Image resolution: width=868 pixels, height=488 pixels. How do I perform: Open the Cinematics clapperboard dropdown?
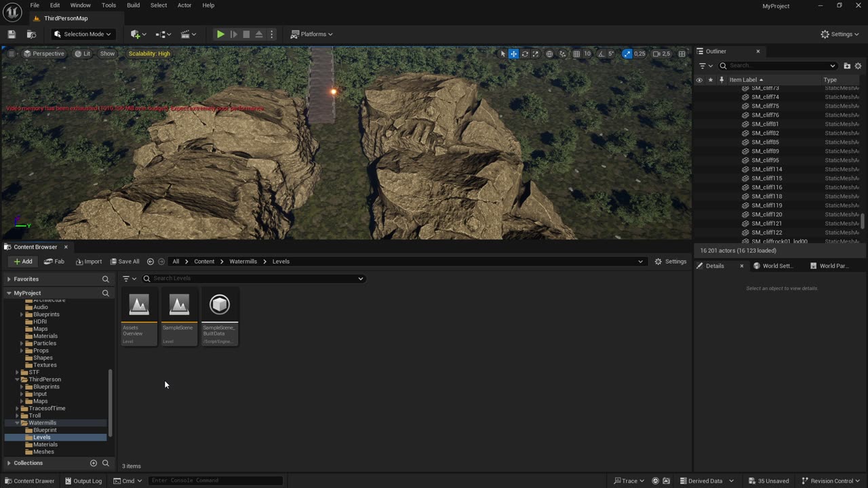click(188, 34)
